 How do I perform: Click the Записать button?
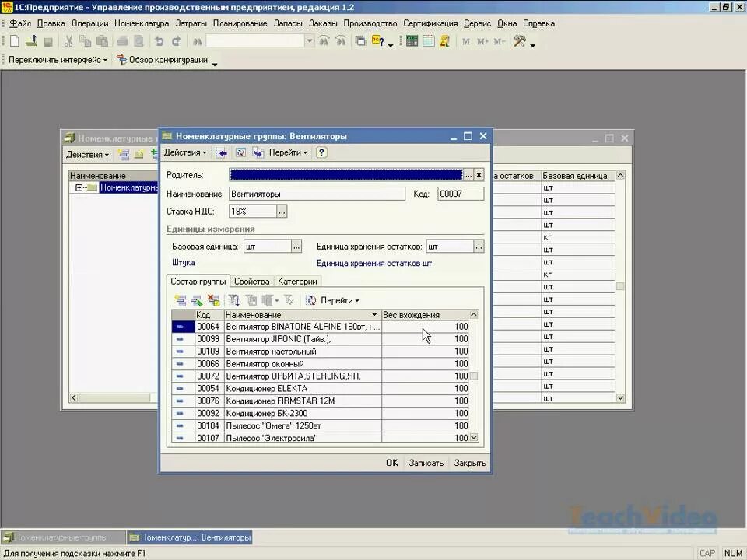426,463
